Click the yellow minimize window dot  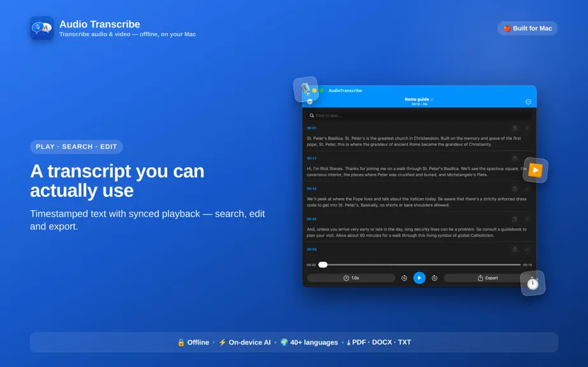coord(314,90)
